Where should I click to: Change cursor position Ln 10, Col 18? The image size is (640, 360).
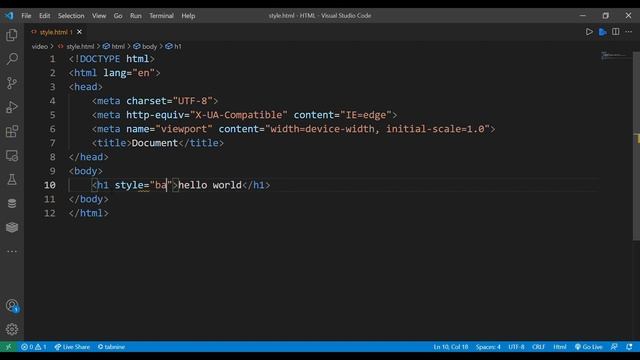point(451,347)
